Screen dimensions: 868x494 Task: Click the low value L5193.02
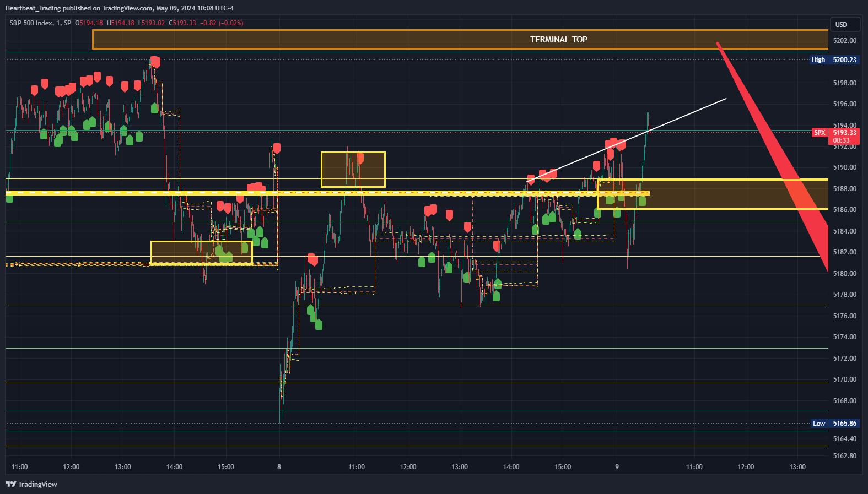pos(152,23)
